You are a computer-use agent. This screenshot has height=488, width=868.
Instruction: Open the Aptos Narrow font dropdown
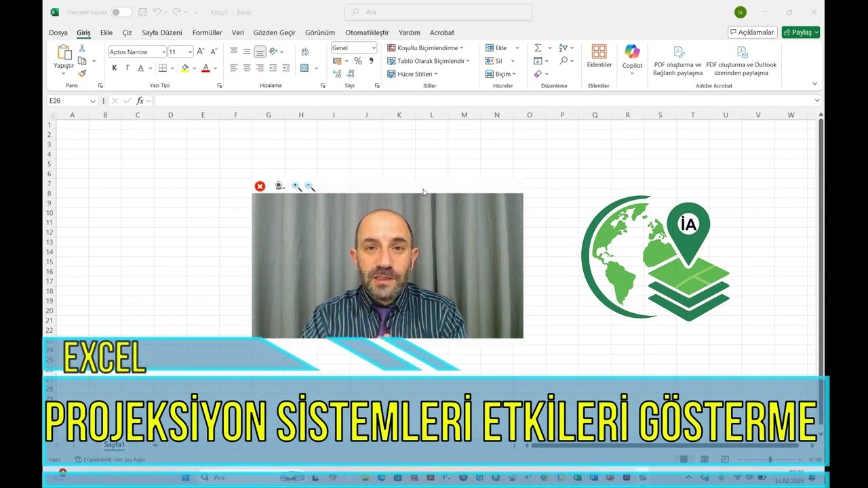click(163, 52)
